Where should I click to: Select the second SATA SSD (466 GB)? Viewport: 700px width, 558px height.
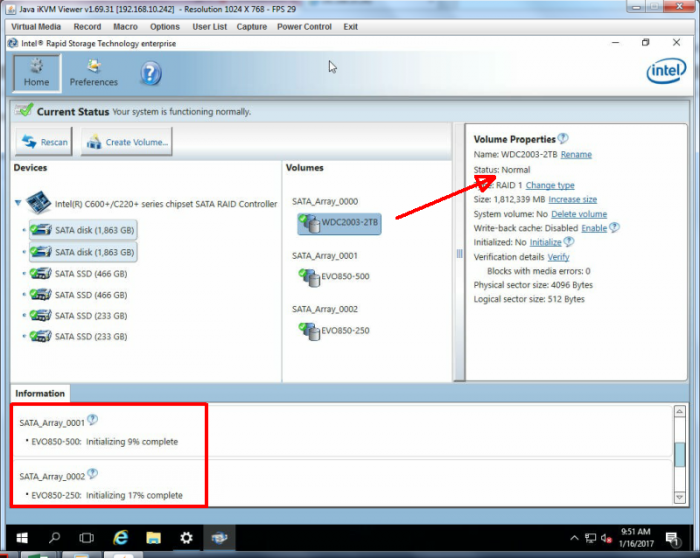(79, 295)
